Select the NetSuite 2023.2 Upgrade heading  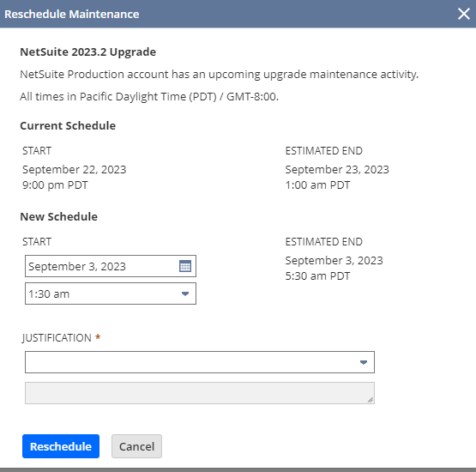point(88,52)
